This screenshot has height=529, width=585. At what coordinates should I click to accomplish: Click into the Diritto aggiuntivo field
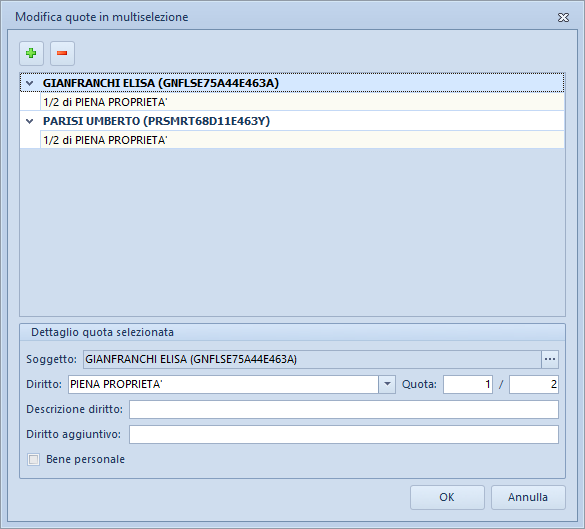click(344, 434)
